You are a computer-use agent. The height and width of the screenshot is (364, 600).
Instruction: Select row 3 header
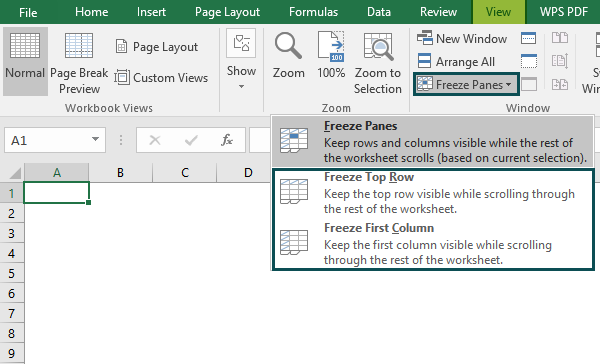click(x=11, y=233)
